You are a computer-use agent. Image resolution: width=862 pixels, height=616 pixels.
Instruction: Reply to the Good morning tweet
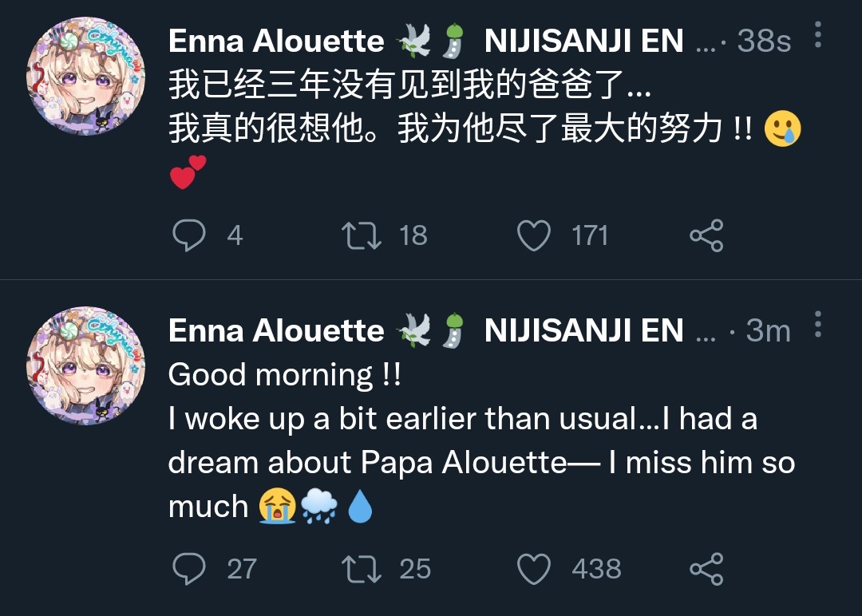click(x=189, y=569)
